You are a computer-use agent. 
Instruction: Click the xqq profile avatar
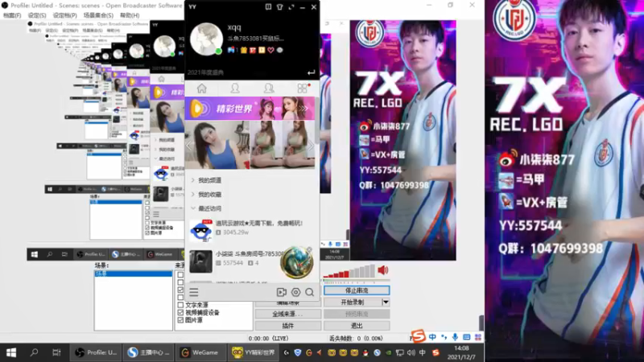(206, 39)
